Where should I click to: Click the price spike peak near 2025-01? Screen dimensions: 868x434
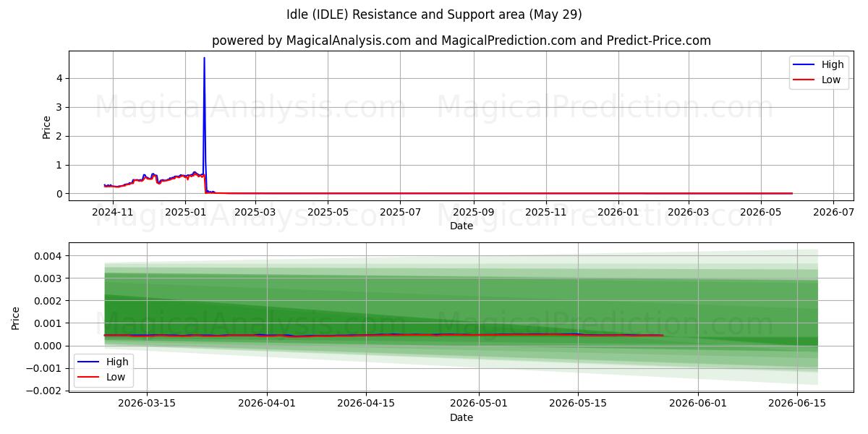tap(204, 58)
